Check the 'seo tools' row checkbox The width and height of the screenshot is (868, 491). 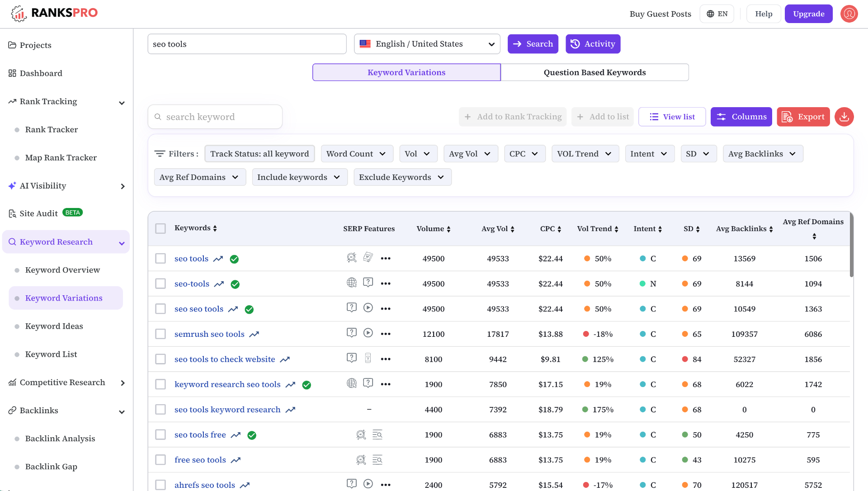pos(160,259)
